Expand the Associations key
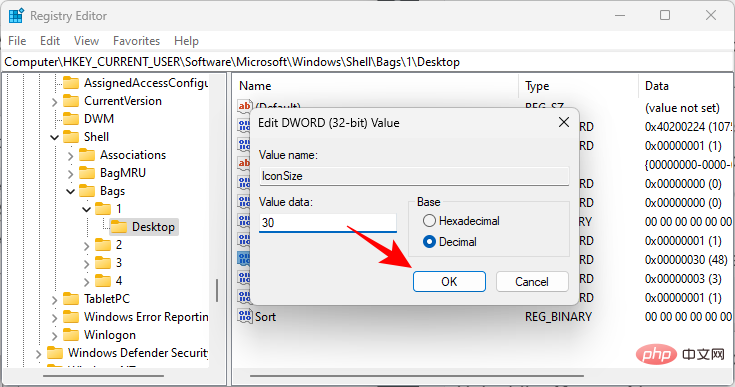 coord(70,155)
